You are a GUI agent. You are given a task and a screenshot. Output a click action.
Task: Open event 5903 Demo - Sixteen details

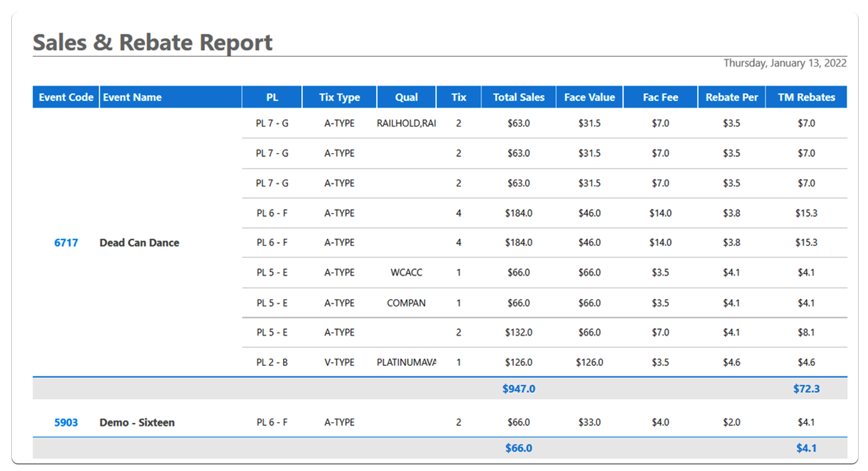tap(66, 422)
